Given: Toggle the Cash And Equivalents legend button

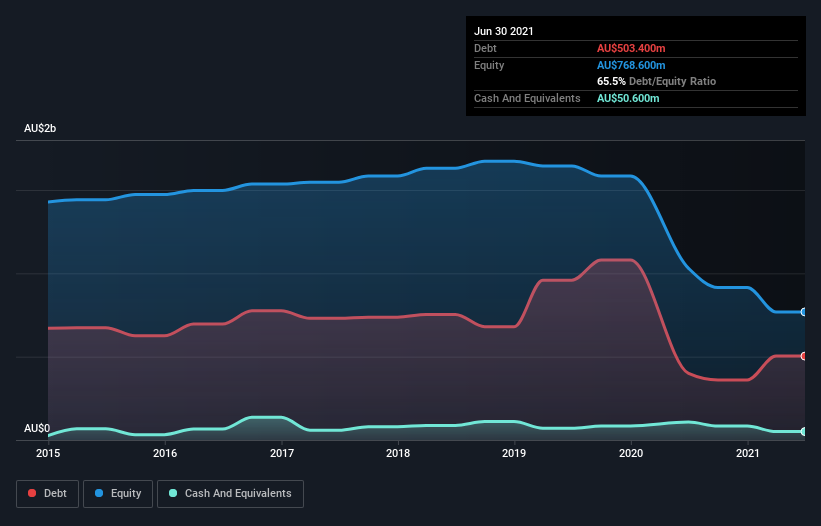Looking at the screenshot, I should click(230, 494).
